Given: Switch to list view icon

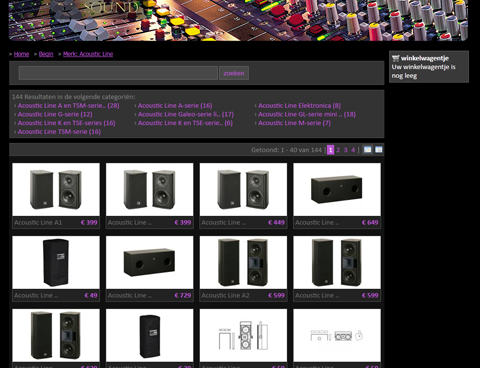Looking at the screenshot, I should [378, 150].
